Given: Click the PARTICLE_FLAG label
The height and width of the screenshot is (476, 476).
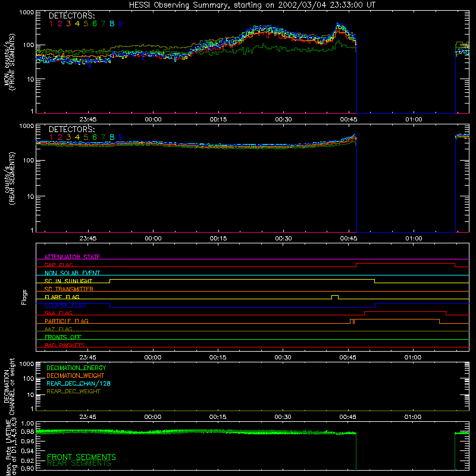Looking at the screenshot, I should 67,321.
